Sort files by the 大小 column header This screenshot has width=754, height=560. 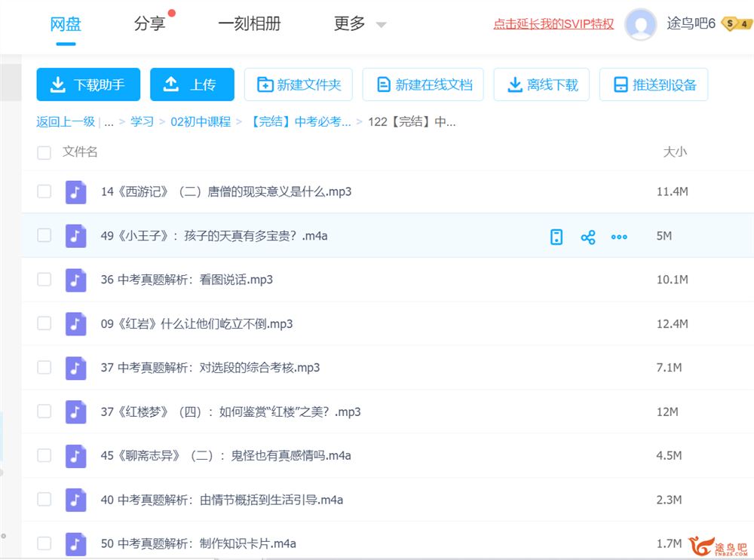tap(674, 152)
